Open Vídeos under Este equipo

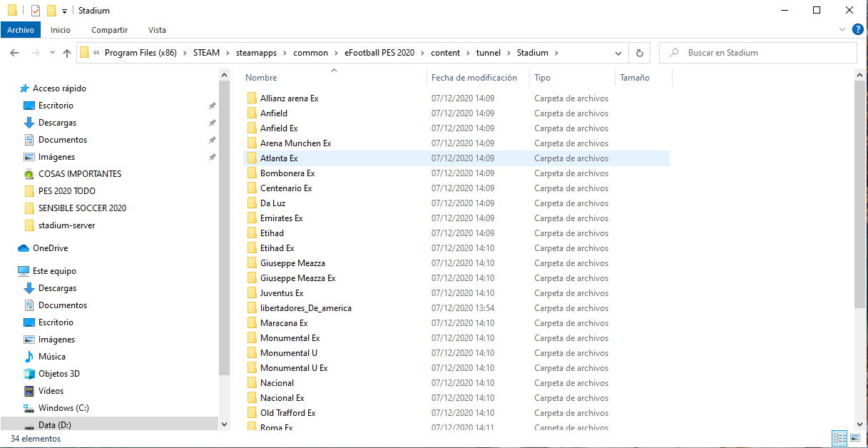pos(51,391)
